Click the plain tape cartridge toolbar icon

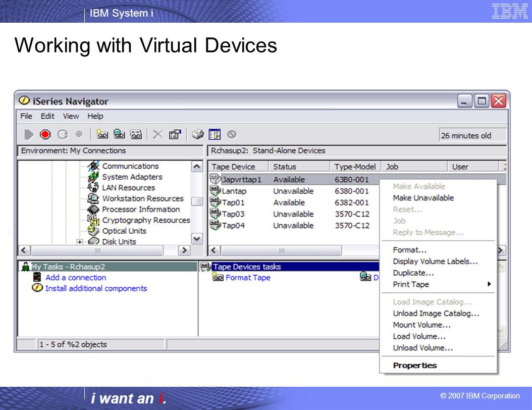pyautogui.click(x=136, y=134)
